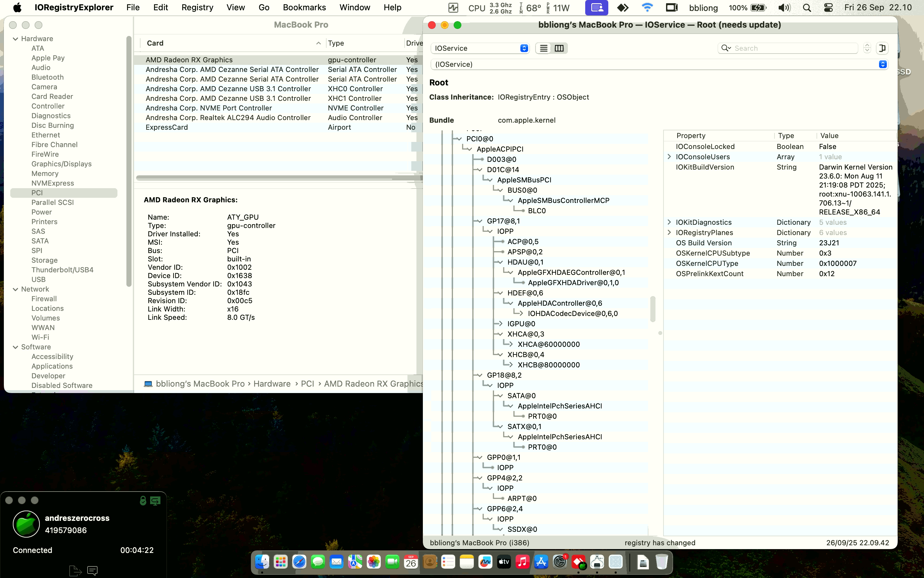This screenshot has height=578, width=924.
Task: Select NVMExpress in the sidebar
Action: click(53, 183)
